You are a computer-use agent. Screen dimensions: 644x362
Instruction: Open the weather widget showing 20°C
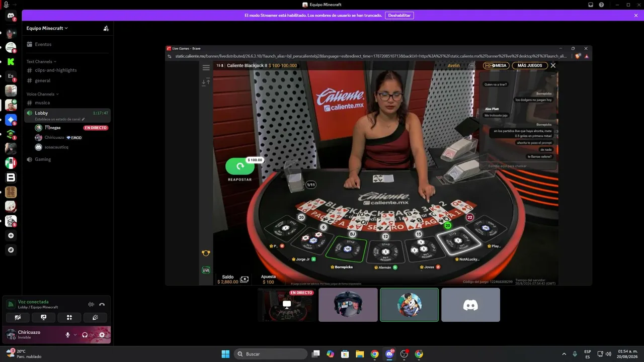[24, 354]
